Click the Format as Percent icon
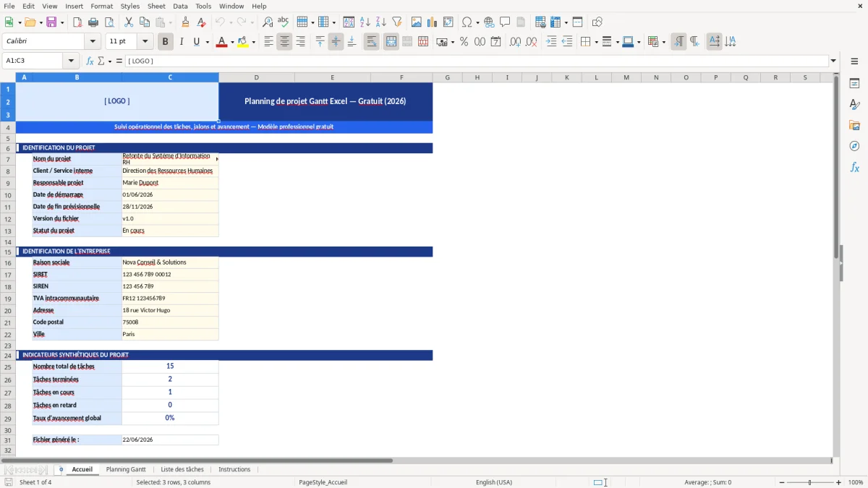Image resolution: width=868 pixels, height=488 pixels. pos(464,42)
